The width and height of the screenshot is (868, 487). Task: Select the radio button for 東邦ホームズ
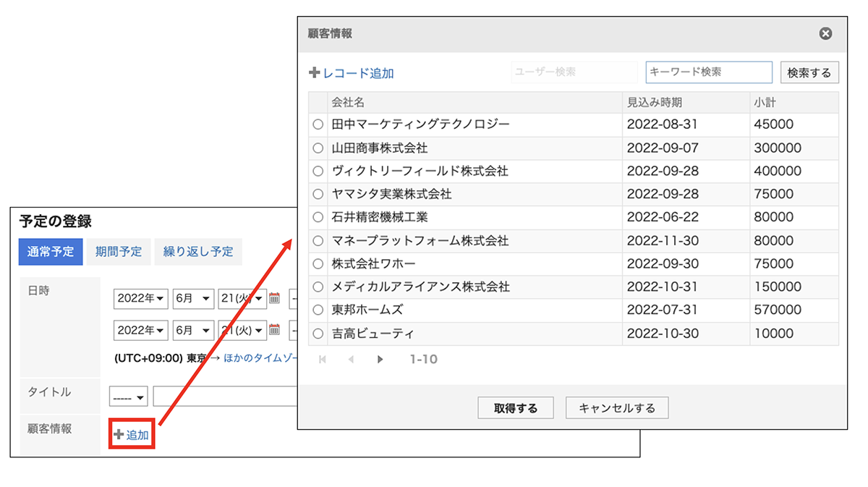[x=318, y=310]
